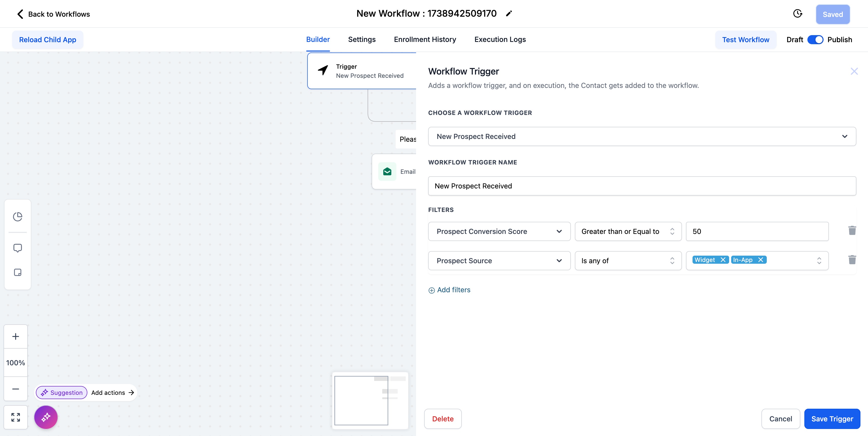
Task: Open the Prospect Conversion Score field dropdown
Action: [499, 231]
